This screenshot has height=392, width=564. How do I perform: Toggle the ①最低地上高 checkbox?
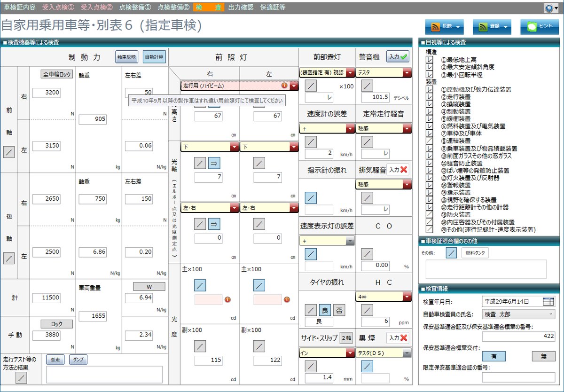pyautogui.click(x=429, y=60)
